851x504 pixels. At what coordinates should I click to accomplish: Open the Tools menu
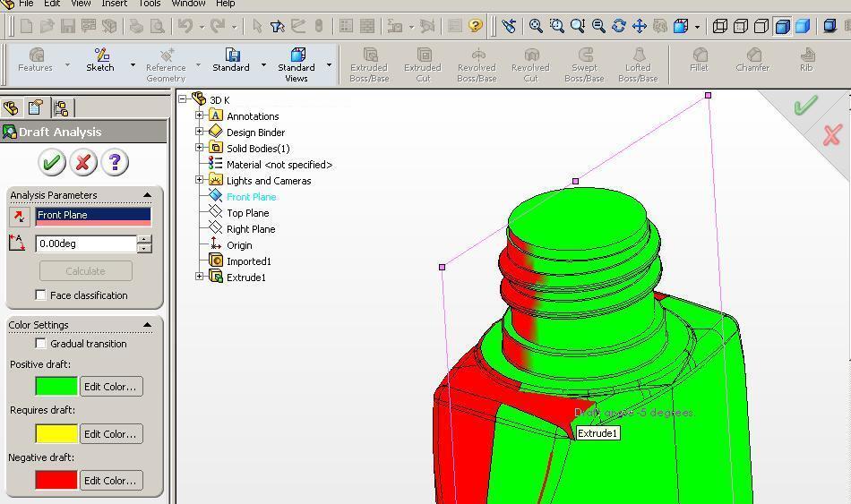click(x=150, y=4)
